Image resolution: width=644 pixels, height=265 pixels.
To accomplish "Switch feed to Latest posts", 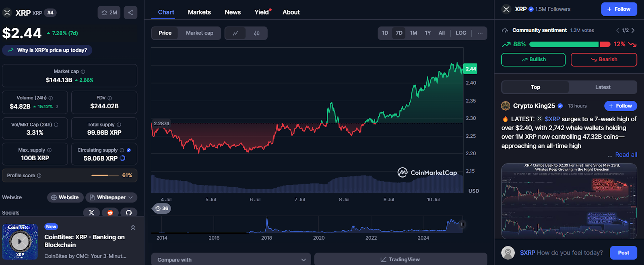I will coord(603,87).
